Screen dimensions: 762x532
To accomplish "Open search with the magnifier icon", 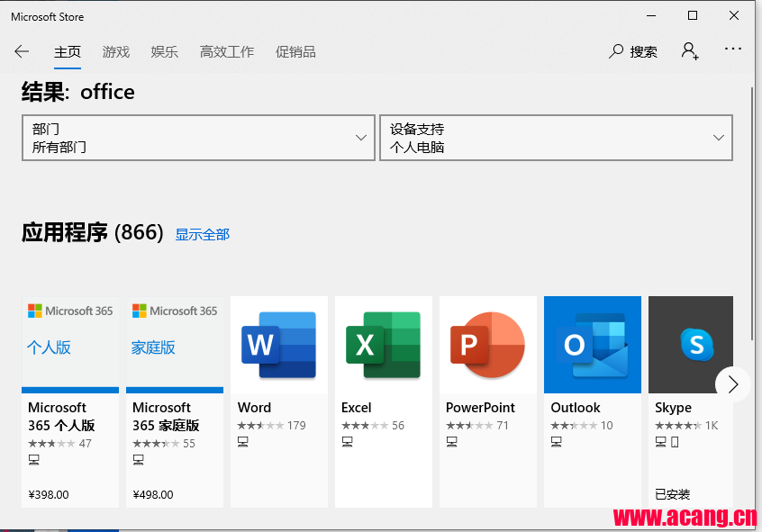I will (616, 51).
